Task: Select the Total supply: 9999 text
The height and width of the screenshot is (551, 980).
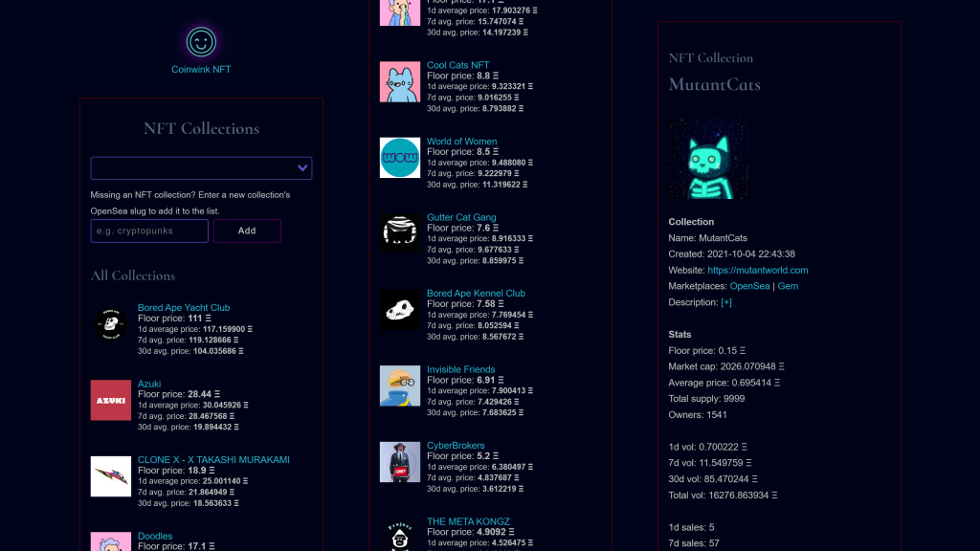Action: point(706,399)
